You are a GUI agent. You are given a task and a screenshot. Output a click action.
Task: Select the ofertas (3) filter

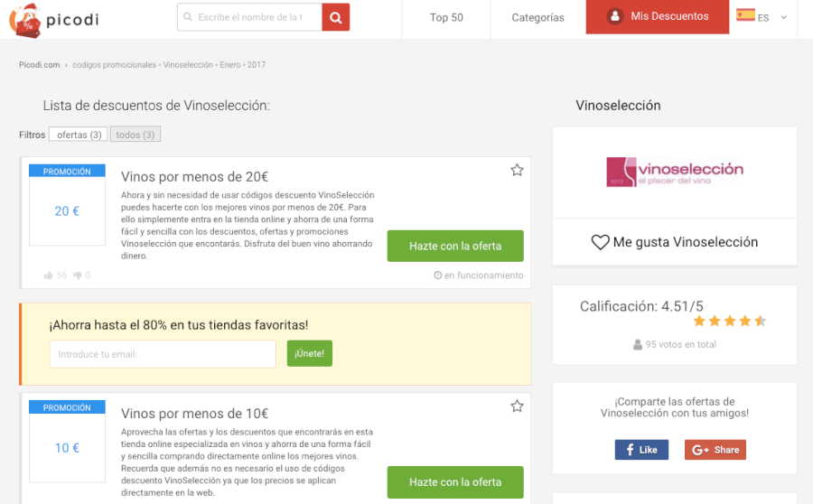pos(79,135)
